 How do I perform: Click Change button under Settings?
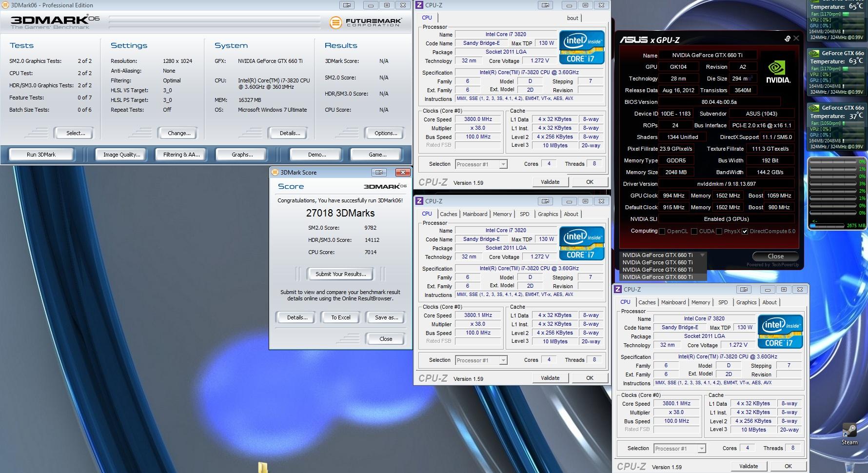tap(179, 133)
